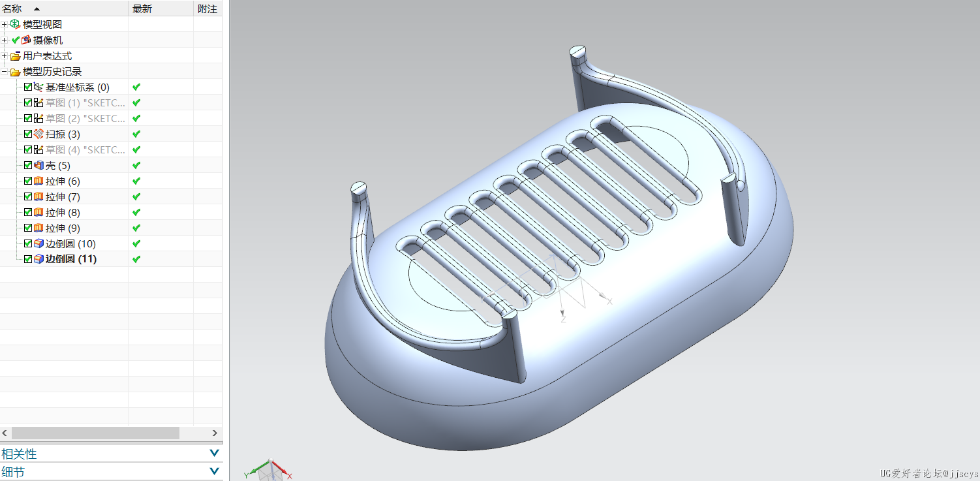980x481 pixels.
Task: Click the extrude icon of 拉伸 (6)
Action: click(38, 181)
